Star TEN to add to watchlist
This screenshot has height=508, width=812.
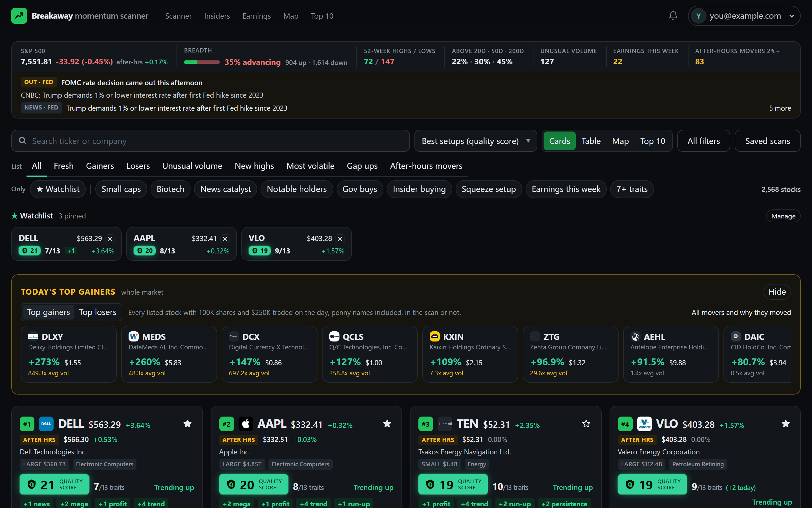click(586, 424)
